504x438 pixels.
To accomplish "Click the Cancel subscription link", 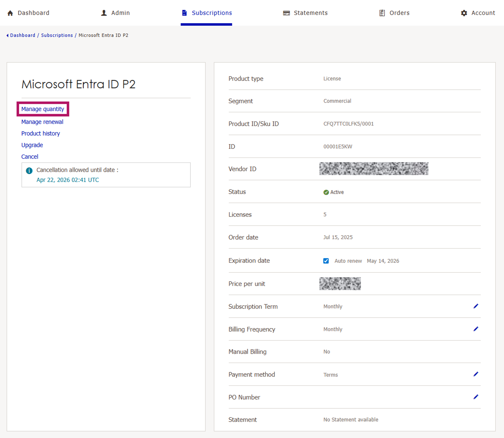I will pos(30,157).
